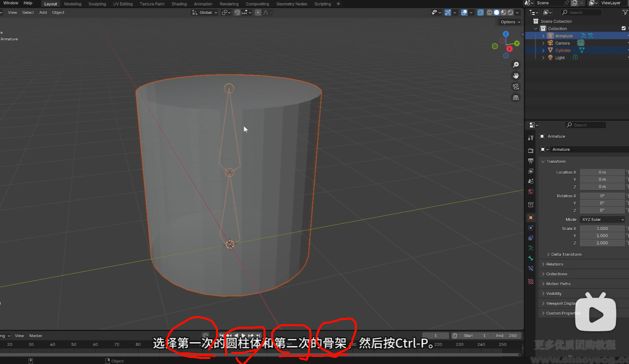Switch to rendered viewport shading

(510, 13)
